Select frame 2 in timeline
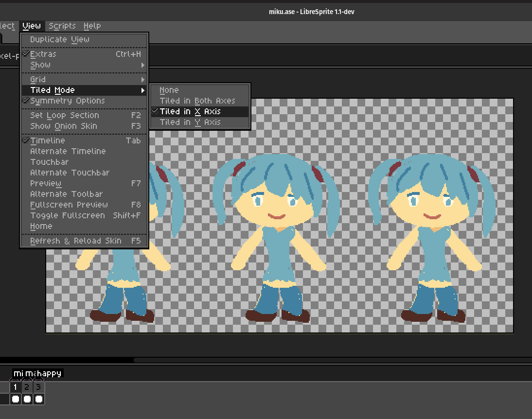Screen dimensions: 532x419 (27, 387)
